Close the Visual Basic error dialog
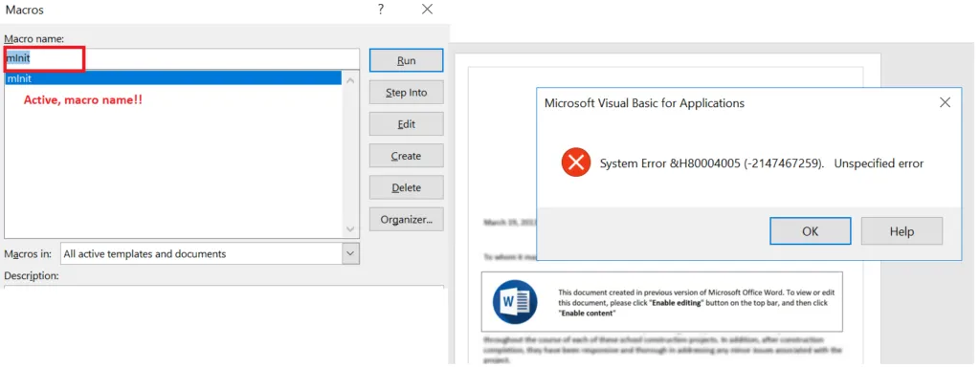980x368 pixels. pos(945,103)
